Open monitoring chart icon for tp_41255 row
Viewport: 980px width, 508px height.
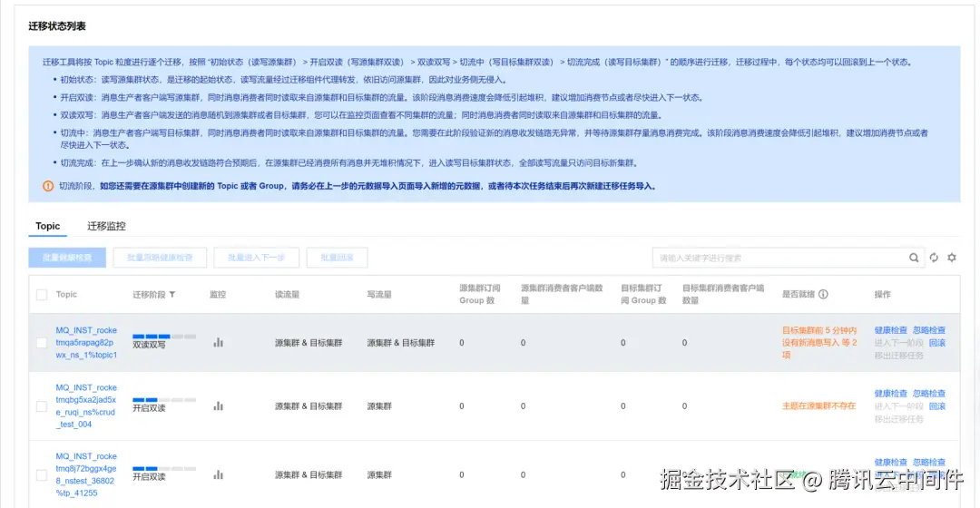coord(218,474)
